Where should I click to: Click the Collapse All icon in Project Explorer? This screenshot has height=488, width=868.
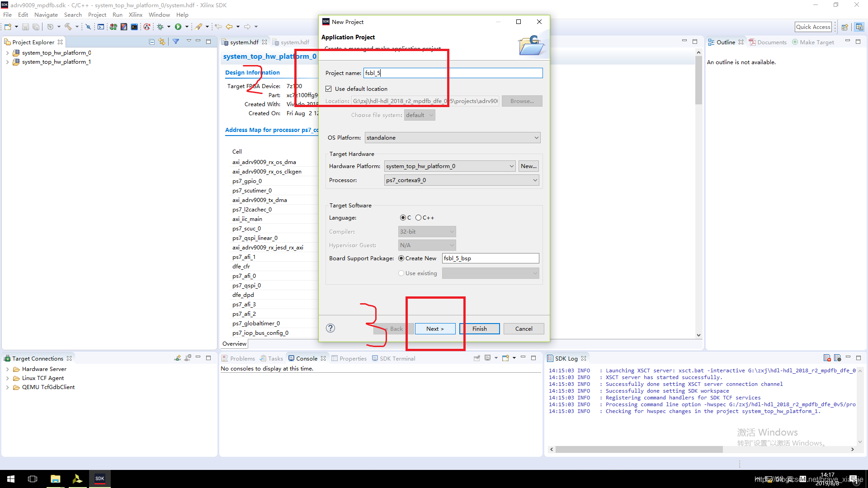click(152, 42)
